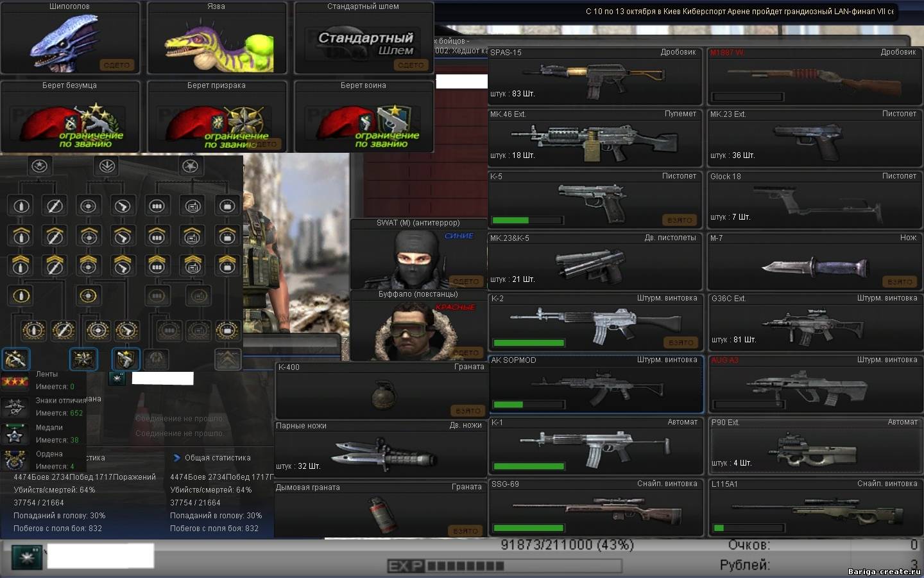924x578 pixels.
Task: Select the M1887 W shotgun card
Action: [815, 75]
